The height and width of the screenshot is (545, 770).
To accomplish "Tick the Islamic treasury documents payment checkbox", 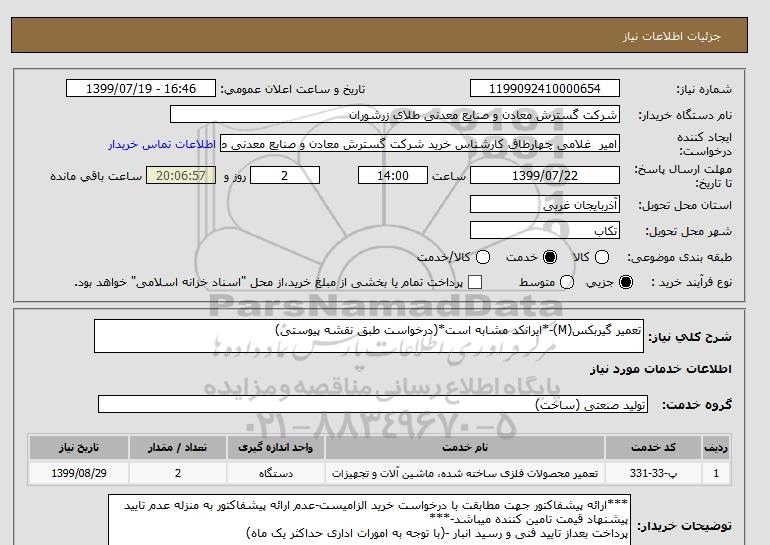I will click(475, 282).
